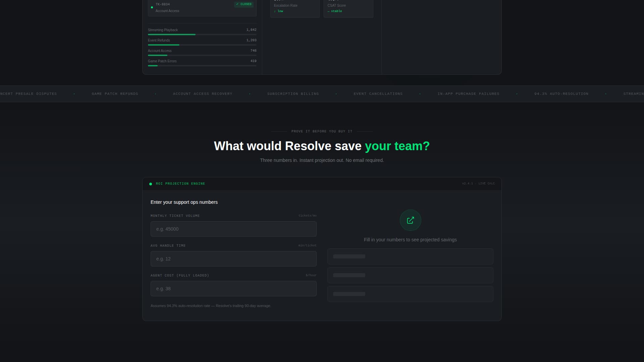644x362 pixels.
Task: Click 'GAME PATCH REFUNDS' in the ticker
Action: [115, 94]
